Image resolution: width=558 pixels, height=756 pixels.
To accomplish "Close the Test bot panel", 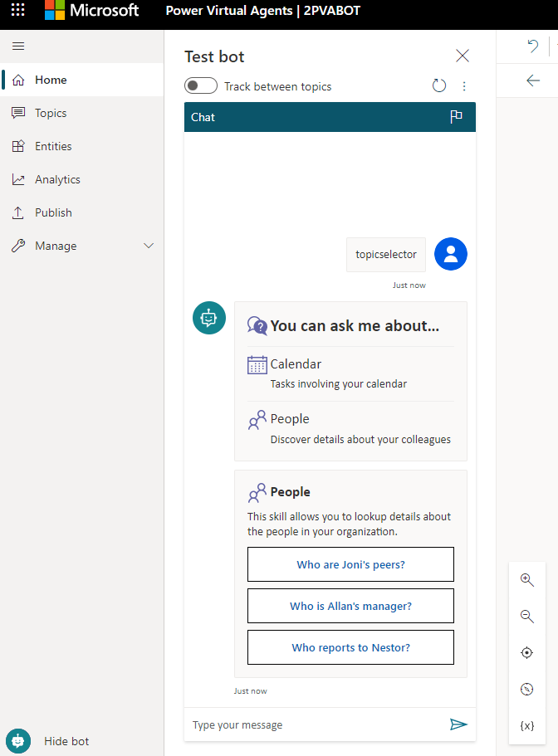I will point(463,56).
